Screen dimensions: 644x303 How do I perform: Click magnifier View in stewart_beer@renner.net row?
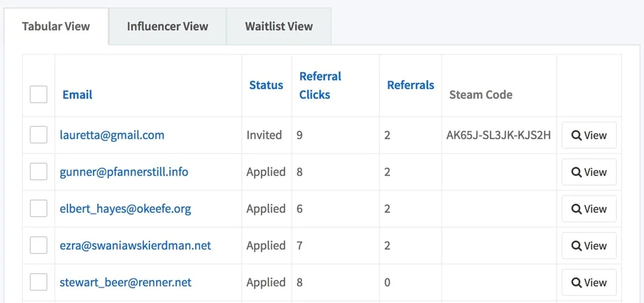tap(588, 283)
